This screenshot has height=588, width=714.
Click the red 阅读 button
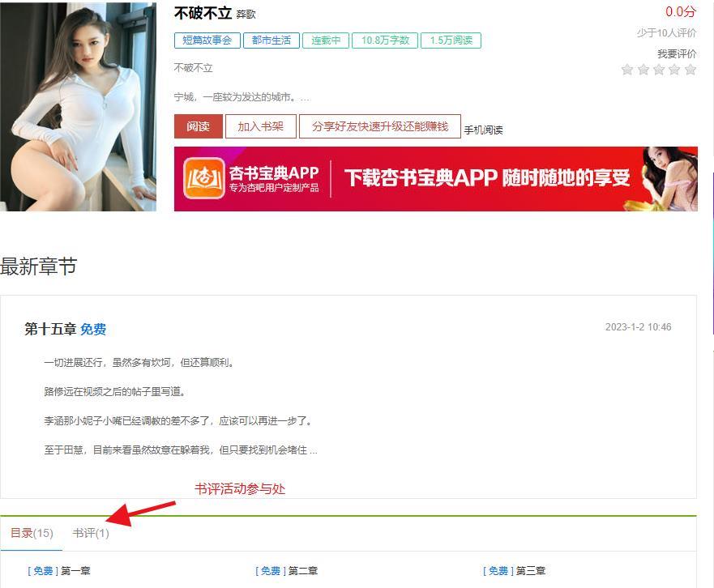tap(198, 126)
